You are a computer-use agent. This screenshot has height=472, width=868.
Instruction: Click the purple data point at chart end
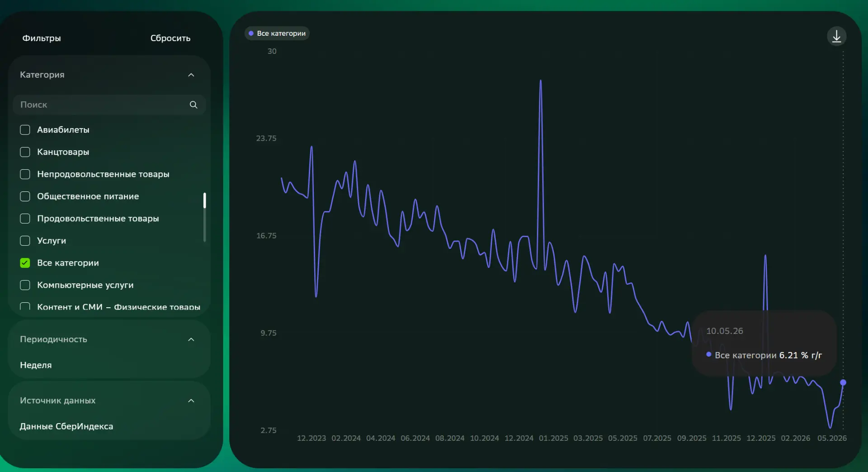point(843,382)
